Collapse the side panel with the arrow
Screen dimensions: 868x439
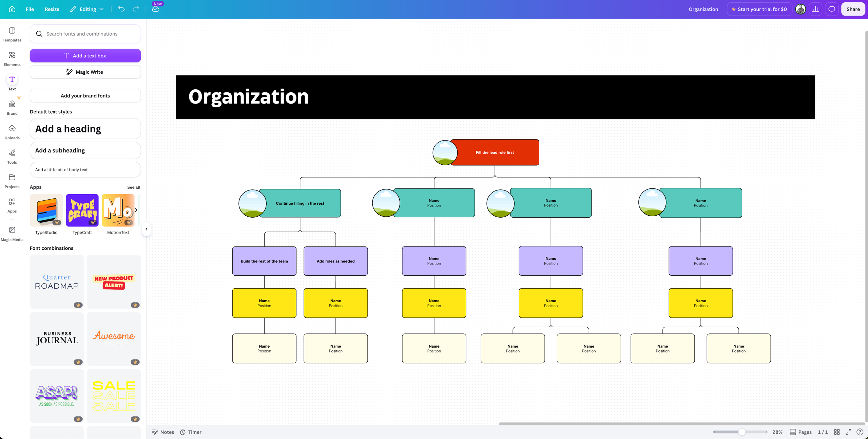click(x=146, y=229)
